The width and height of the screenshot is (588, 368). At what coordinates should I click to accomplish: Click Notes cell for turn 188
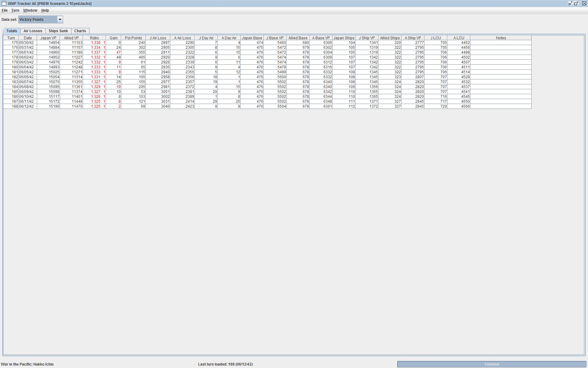tap(501, 106)
